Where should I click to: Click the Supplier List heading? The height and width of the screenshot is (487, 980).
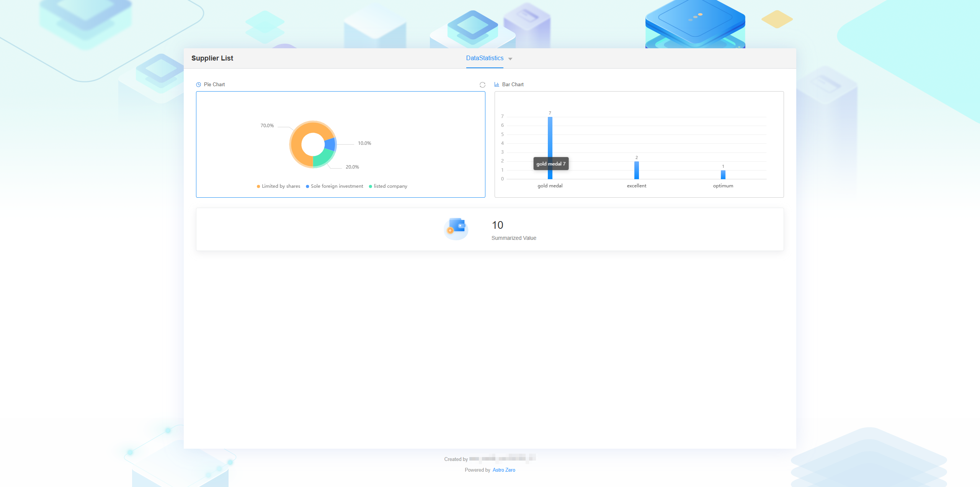point(212,58)
